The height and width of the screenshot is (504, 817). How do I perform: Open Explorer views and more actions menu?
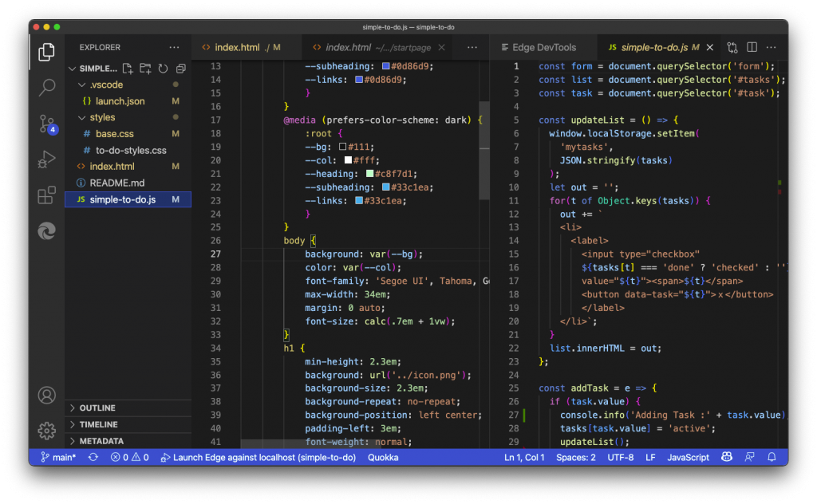(175, 47)
